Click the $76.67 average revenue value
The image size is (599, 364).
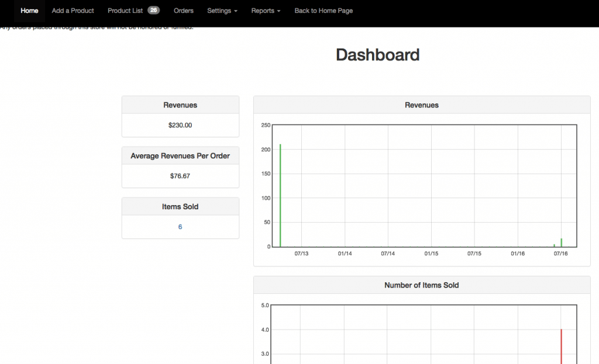point(180,176)
